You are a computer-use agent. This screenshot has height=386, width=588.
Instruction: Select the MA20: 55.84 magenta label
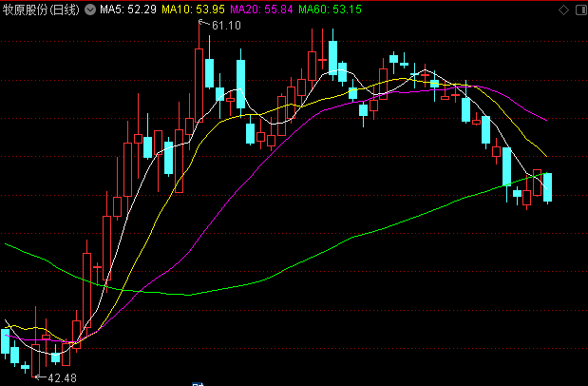point(260,10)
